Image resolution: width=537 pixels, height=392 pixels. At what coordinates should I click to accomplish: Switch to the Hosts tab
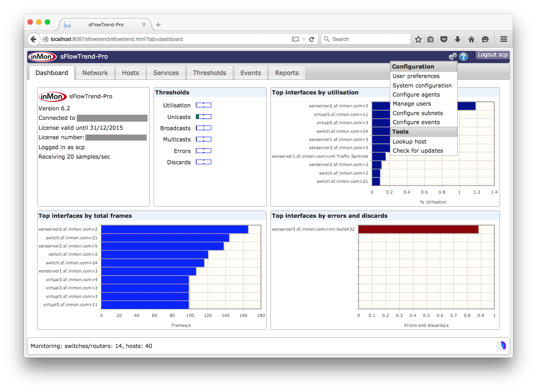[131, 72]
